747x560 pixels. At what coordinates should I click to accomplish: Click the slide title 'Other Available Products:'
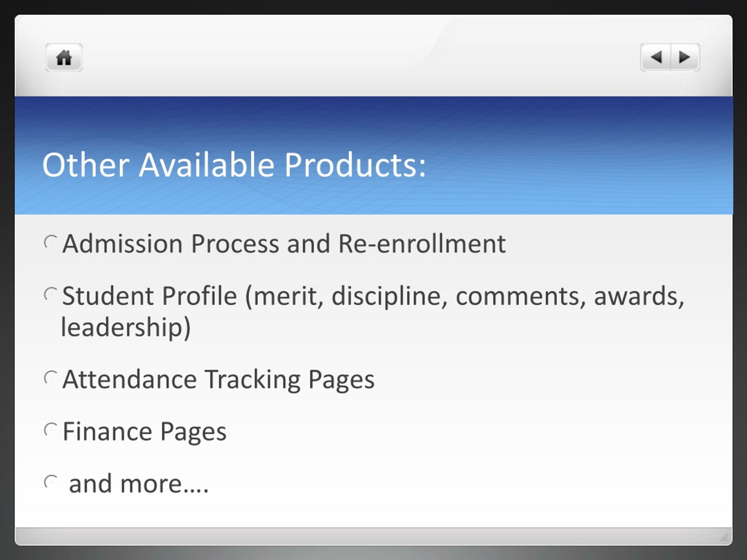tap(234, 165)
